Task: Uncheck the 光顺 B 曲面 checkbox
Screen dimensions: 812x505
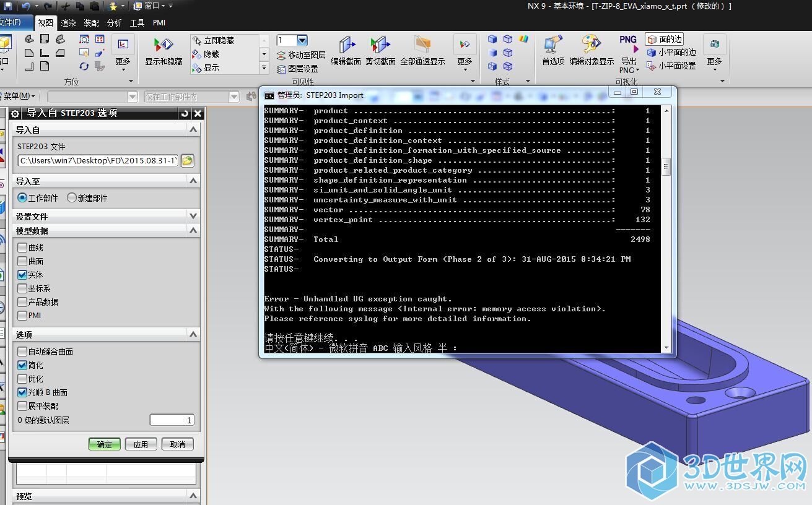Action: click(x=22, y=392)
